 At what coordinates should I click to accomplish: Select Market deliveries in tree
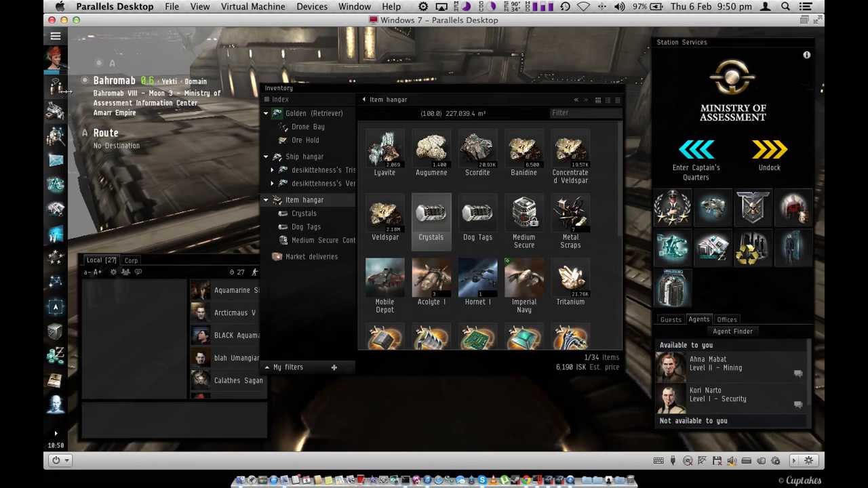coord(311,257)
